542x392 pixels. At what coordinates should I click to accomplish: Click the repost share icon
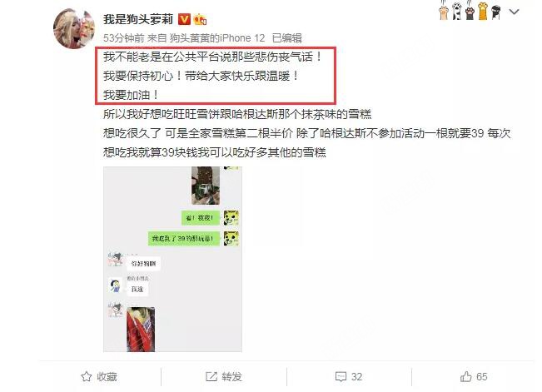[211, 376]
